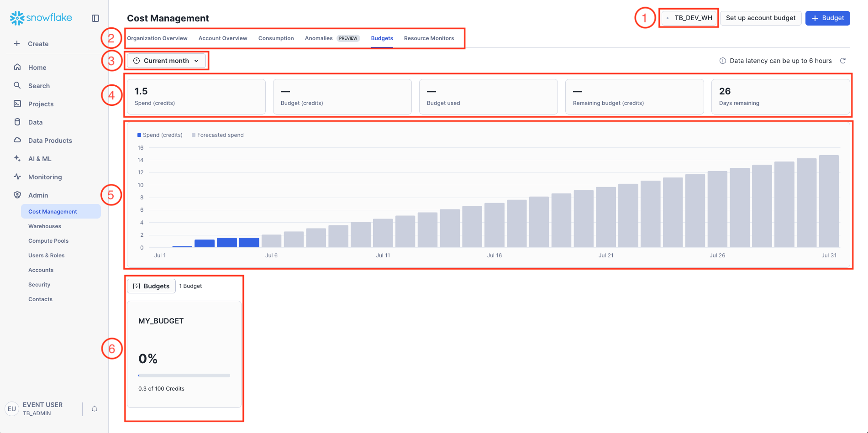Viewport: 868px width, 433px height.
Task: Toggle the Spend (credits) legend item
Action: (160, 135)
